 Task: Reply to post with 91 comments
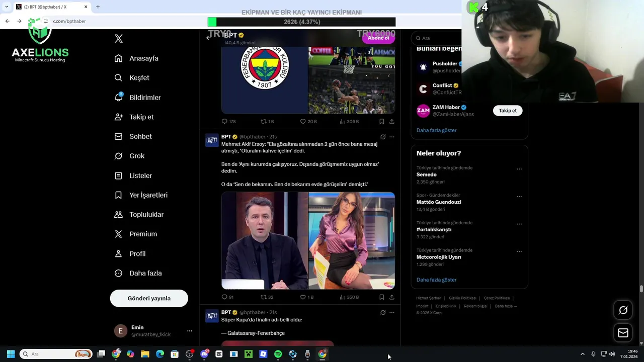[227, 297]
